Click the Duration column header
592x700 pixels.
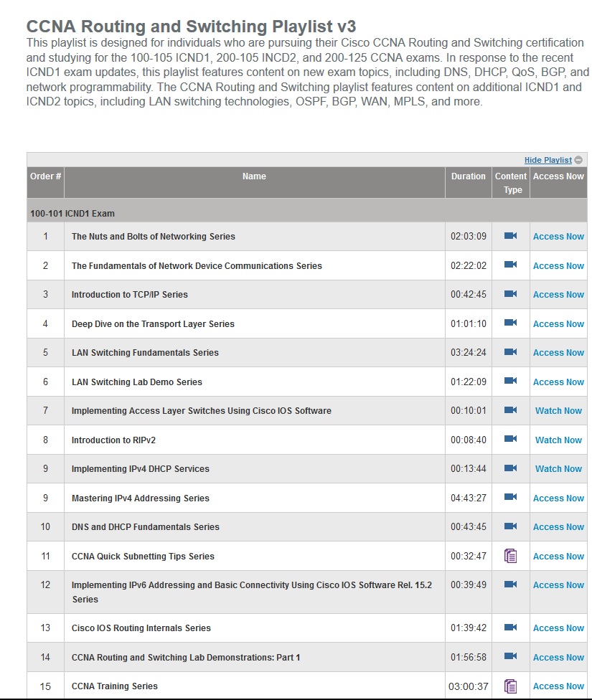(x=468, y=176)
